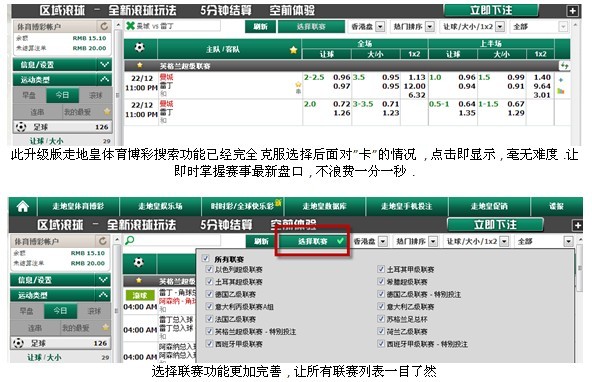Refresh account balance in the league-checklist panel
592x382 pixels.
[103, 241]
